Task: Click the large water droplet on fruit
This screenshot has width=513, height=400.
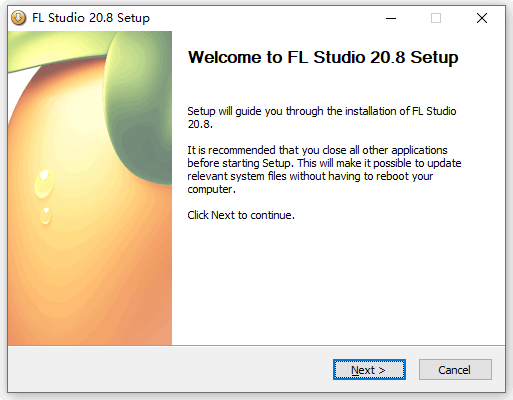Action: [44, 184]
